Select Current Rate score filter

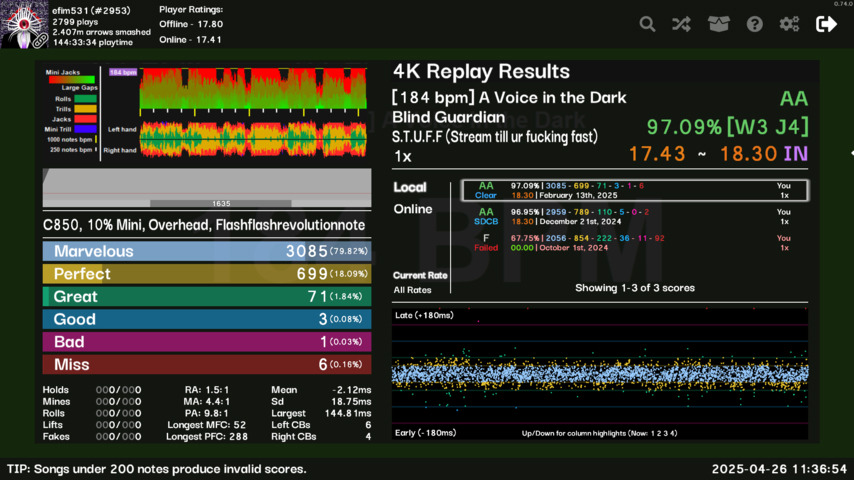pos(419,275)
